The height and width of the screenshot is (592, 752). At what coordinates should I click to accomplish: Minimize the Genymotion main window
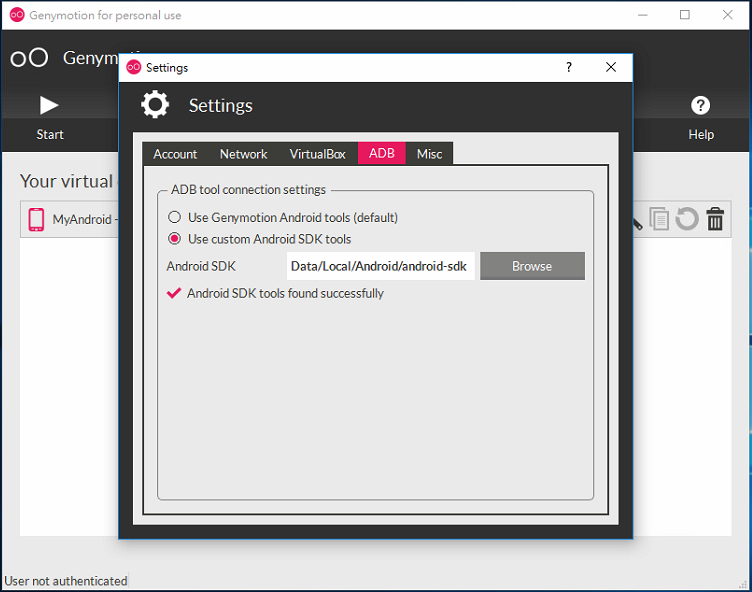tap(643, 15)
